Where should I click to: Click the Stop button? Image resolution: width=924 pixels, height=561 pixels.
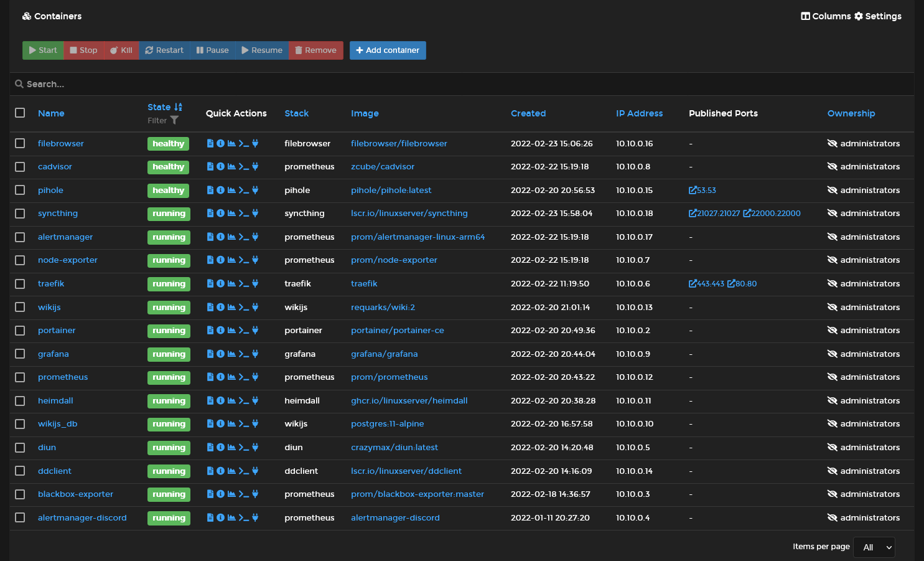click(83, 50)
